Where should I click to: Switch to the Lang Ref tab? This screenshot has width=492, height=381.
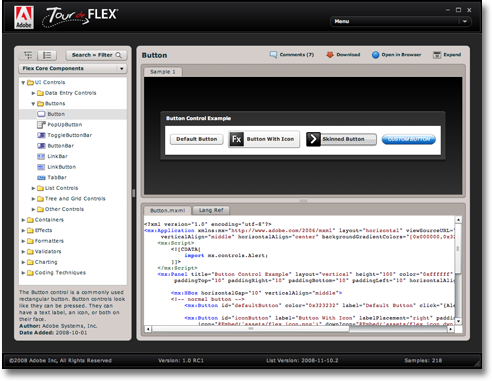[211, 210]
